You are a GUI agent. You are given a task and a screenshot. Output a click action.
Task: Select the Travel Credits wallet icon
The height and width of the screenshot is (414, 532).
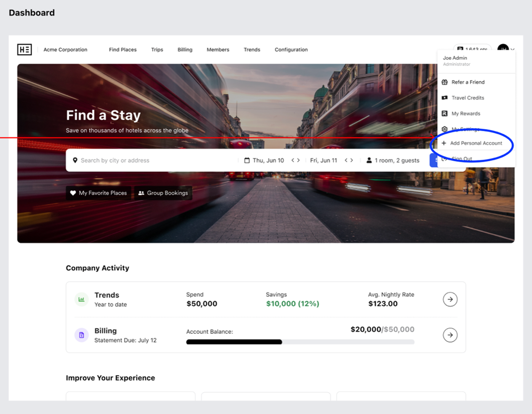click(x=444, y=98)
